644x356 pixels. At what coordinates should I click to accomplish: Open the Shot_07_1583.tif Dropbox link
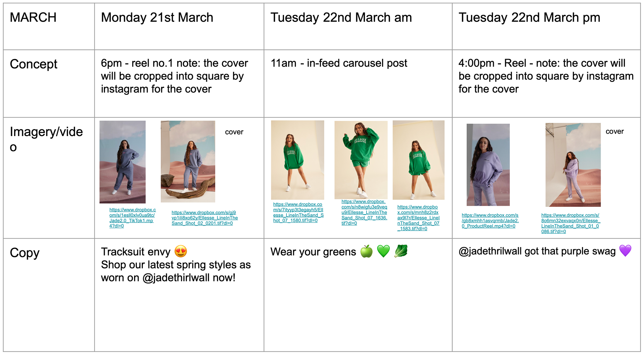coord(418,218)
